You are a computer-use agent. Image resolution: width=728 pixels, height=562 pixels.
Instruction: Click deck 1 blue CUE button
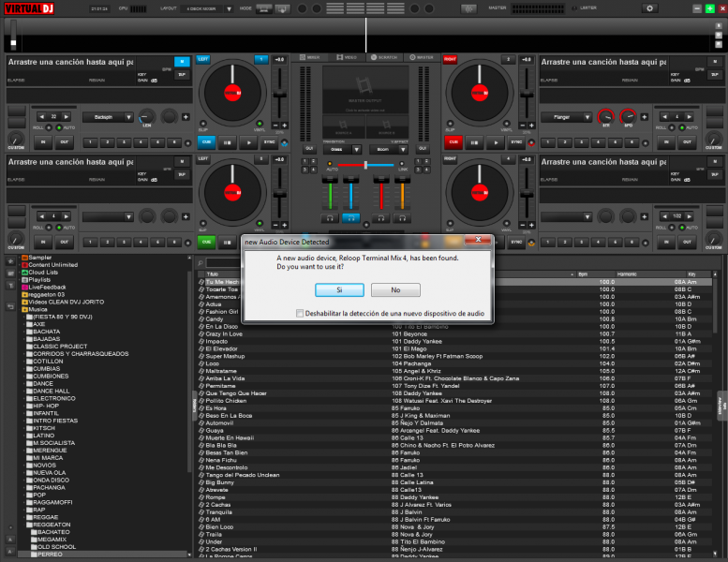click(207, 142)
